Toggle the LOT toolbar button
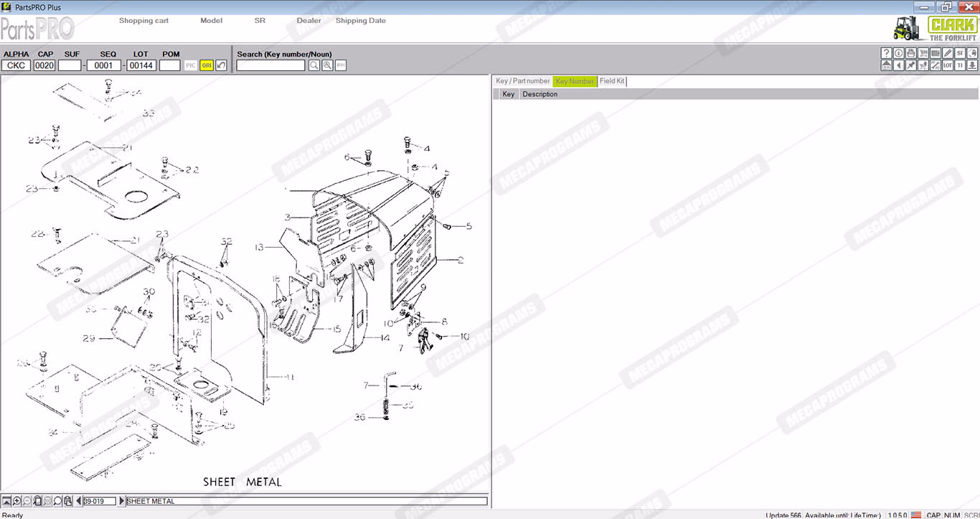The height and width of the screenshot is (519, 980). 948,65
